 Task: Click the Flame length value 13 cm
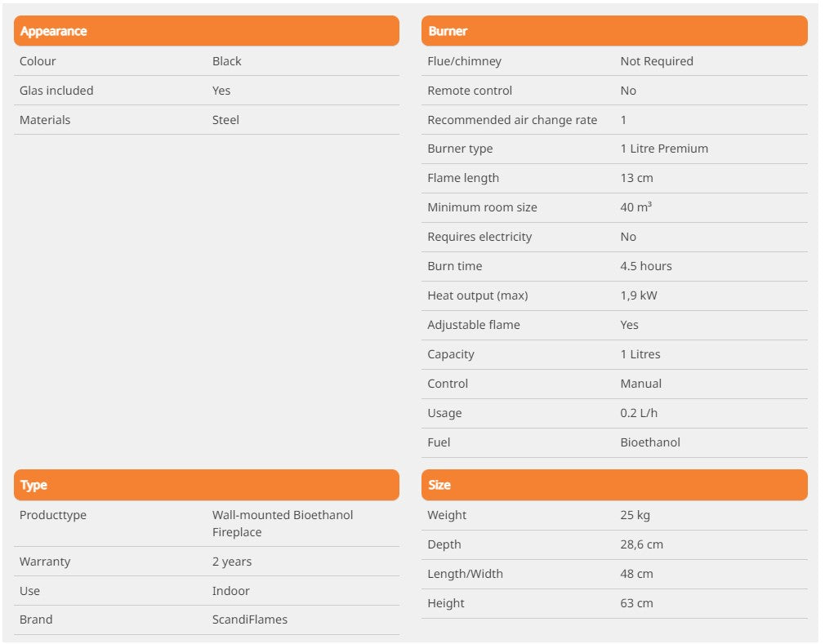(x=636, y=178)
